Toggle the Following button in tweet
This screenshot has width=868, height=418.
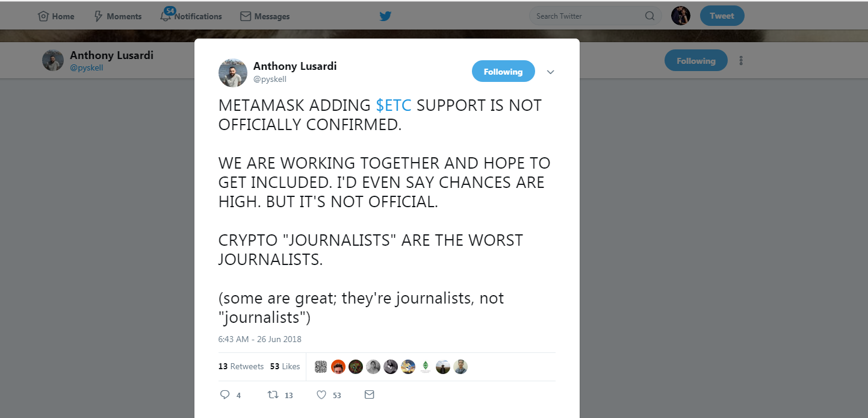coord(503,72)
